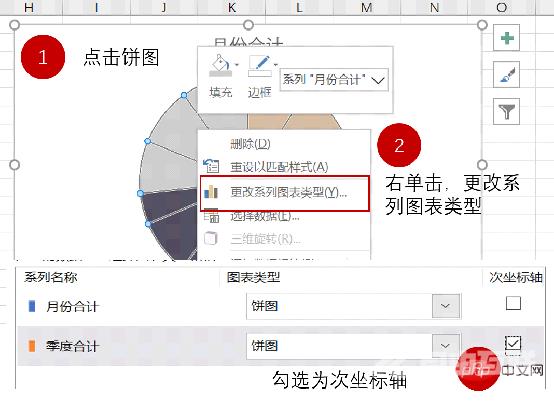Check secondary axis box for 月份合计

click(513, 303)
